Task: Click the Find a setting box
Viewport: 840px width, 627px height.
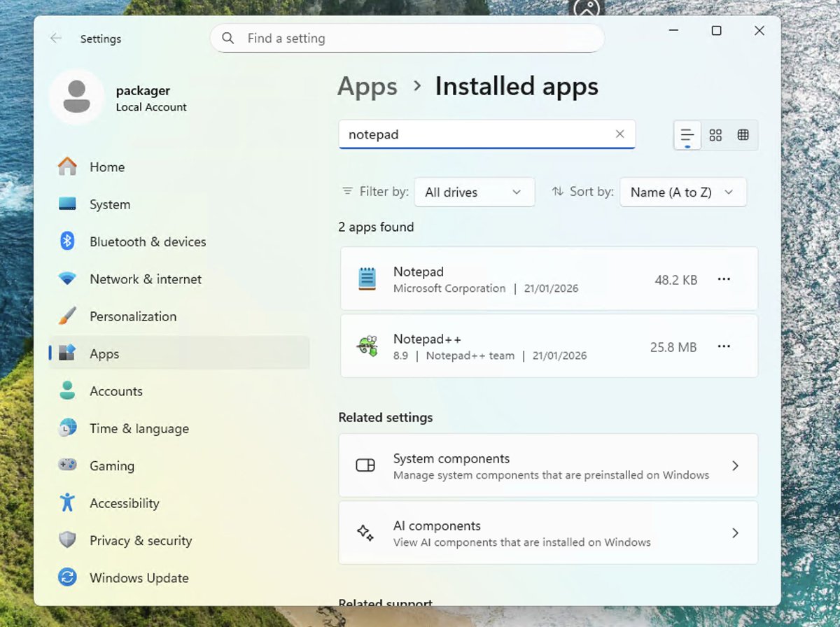Action: click(x=407, y=38)
